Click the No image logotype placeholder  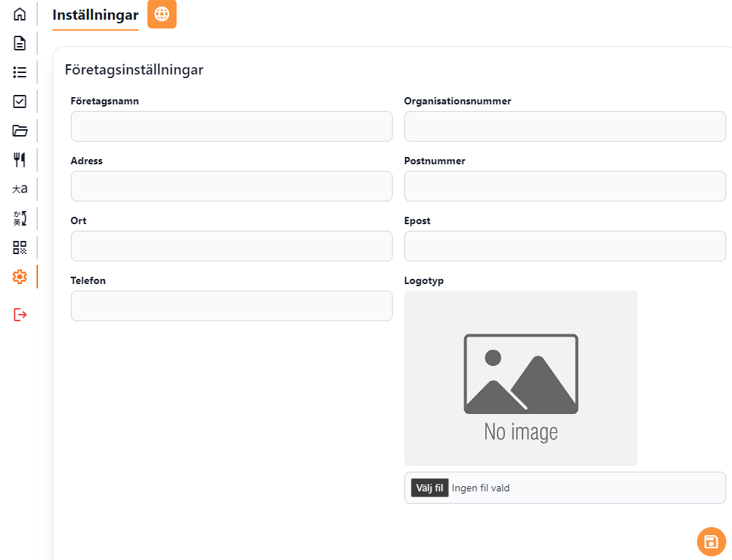pyautogui.click(x=521, y=378)
